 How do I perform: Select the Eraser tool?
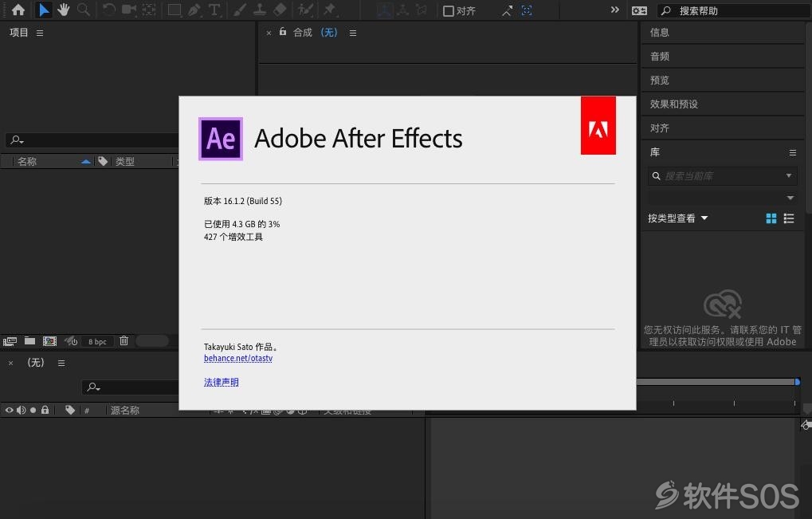280,10
